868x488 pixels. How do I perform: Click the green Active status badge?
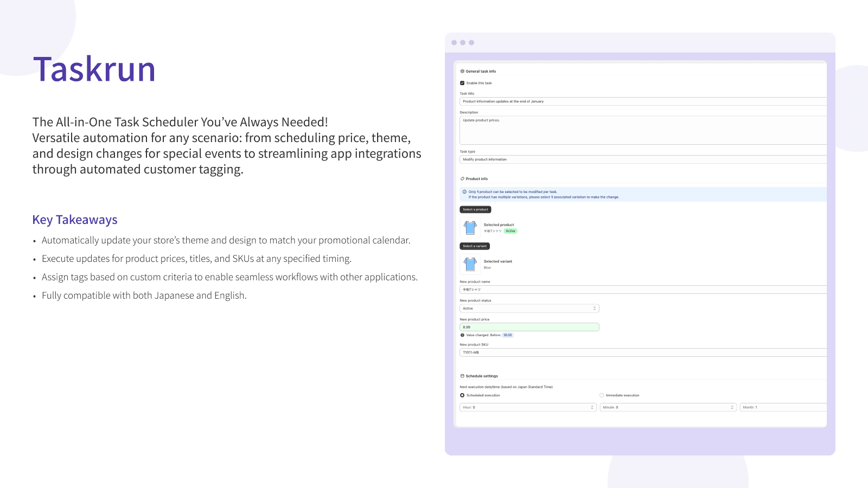510,231
